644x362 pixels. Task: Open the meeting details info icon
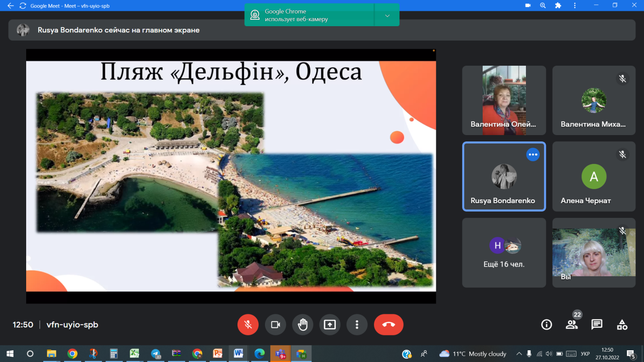pos(546,325)
